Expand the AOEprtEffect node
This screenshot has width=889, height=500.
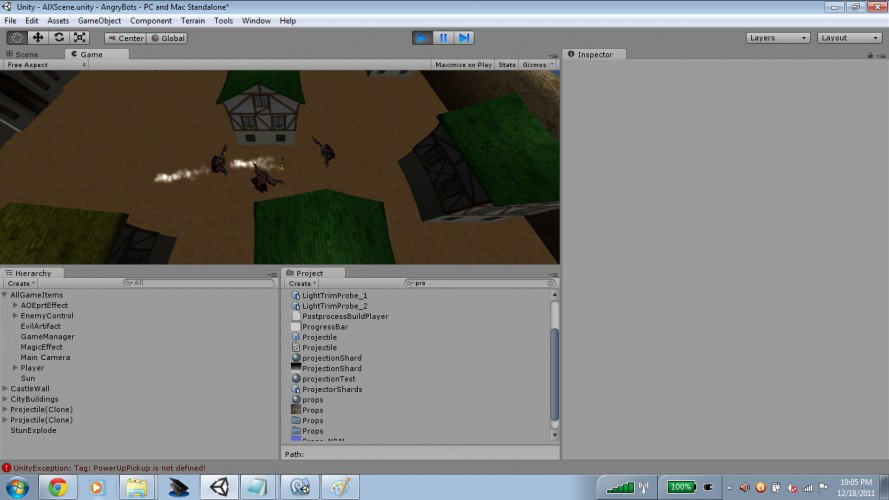pyautogui.click(x=15, y=305)
